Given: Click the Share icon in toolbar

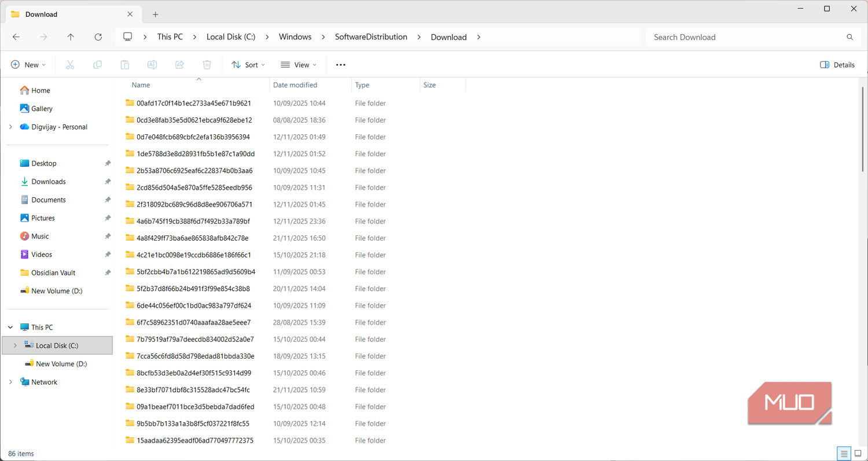Looking at the screenshot, I should coord(179,65).
